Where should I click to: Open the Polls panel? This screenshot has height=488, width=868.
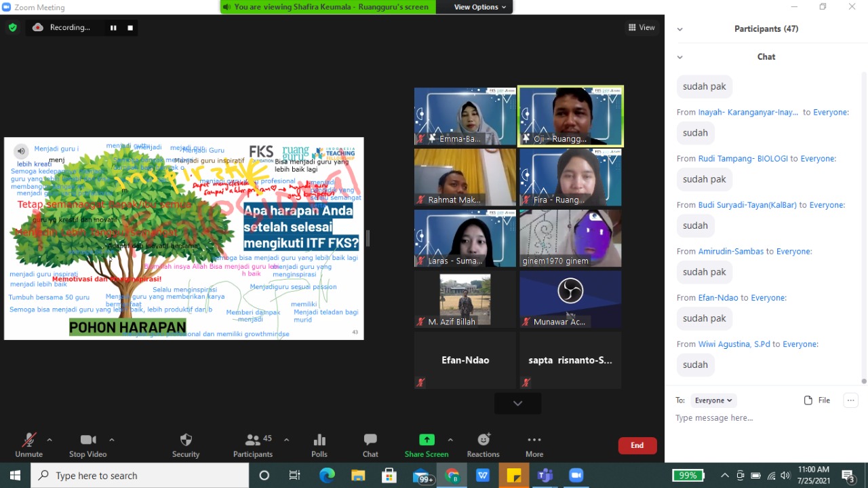pos(319,440)
